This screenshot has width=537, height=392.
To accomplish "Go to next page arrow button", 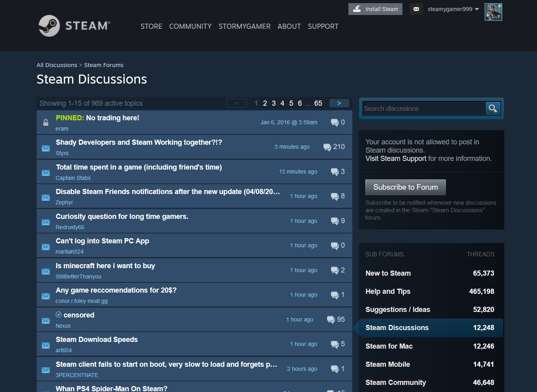I will [x=339, y=103].
